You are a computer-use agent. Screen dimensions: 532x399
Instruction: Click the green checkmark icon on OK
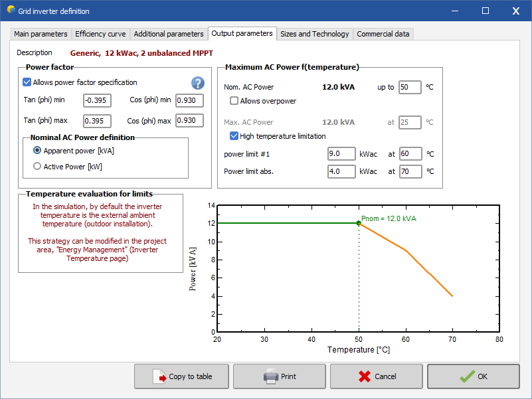click(x=467, y=376)
